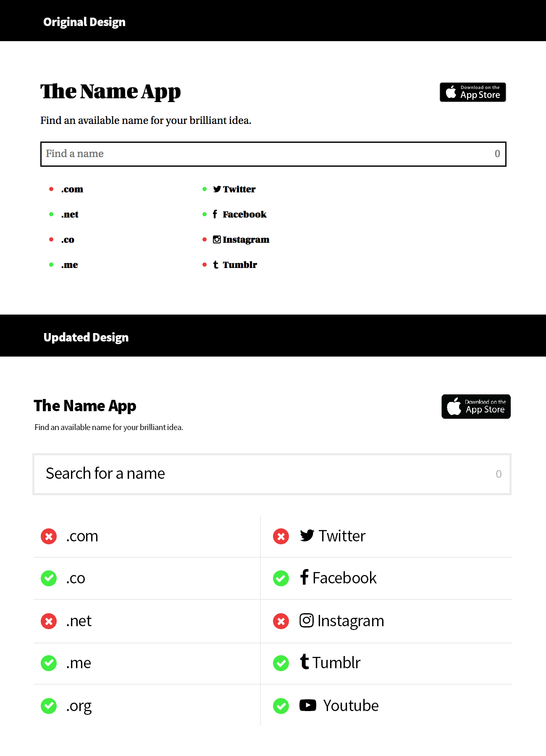
Task: Select the .net row in updated list
Action: (147, 621)
